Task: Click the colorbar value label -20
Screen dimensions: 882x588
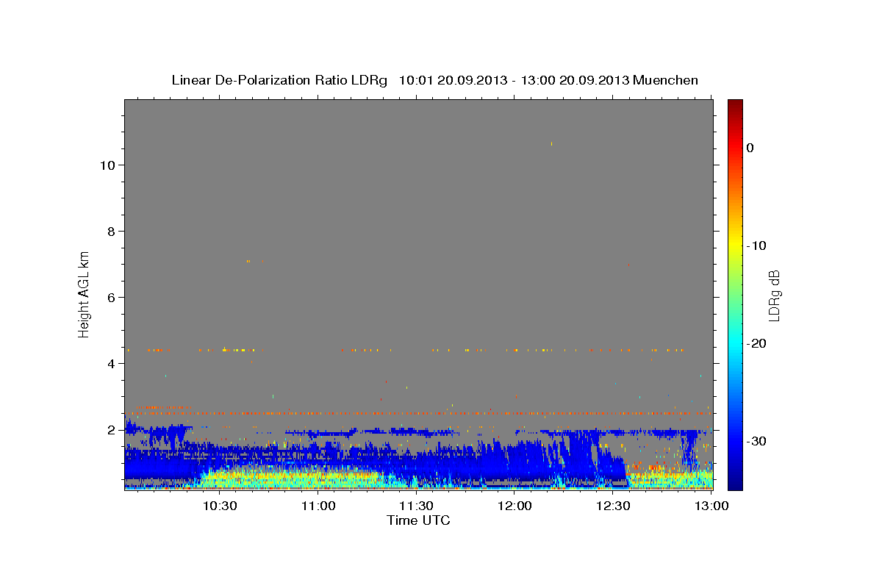Action: click(757, 343)
